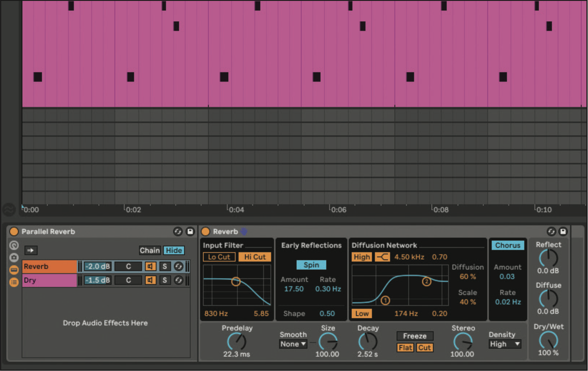The width and height of the screenshot is (588, 371).
Task: Click the Hide tab in the rack header
Action: tap(173, 250)
